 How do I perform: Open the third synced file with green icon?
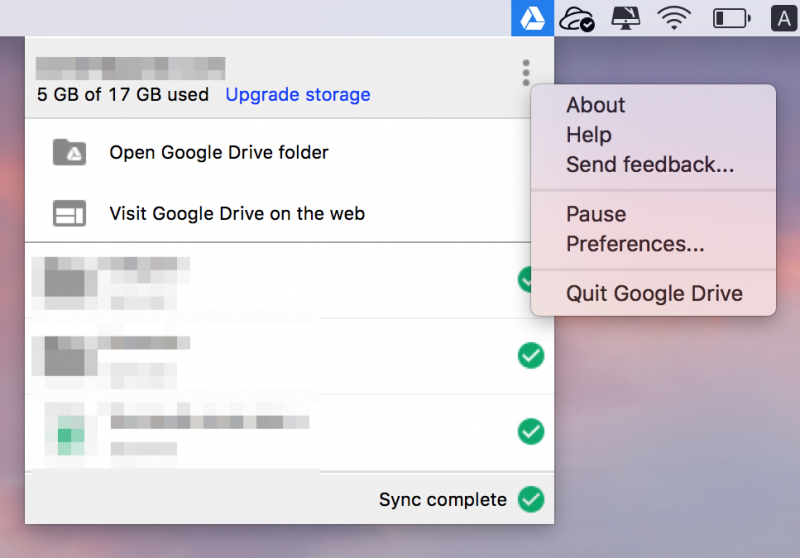tap(289, 433)
